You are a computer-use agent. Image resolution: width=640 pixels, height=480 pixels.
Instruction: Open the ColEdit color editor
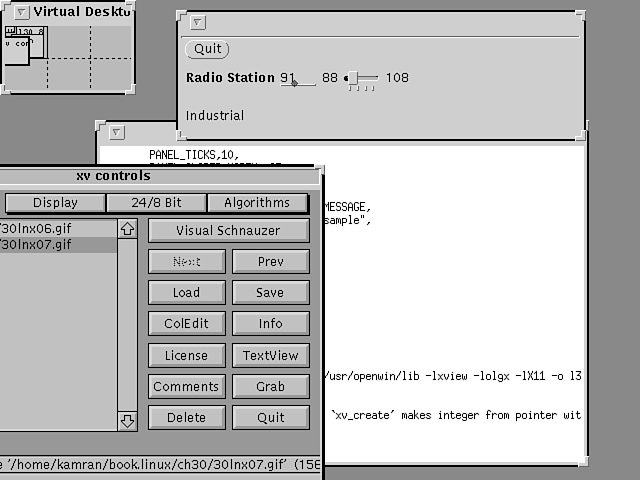tap(186, 324)
